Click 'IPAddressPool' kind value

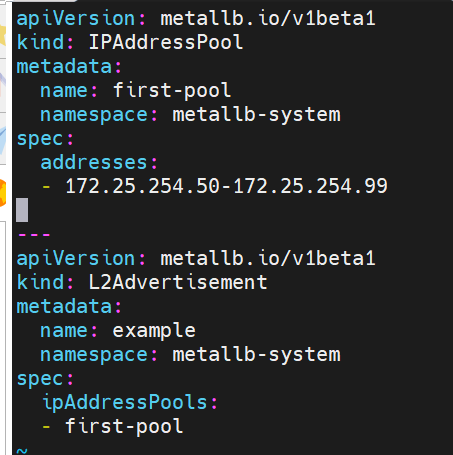166,42
